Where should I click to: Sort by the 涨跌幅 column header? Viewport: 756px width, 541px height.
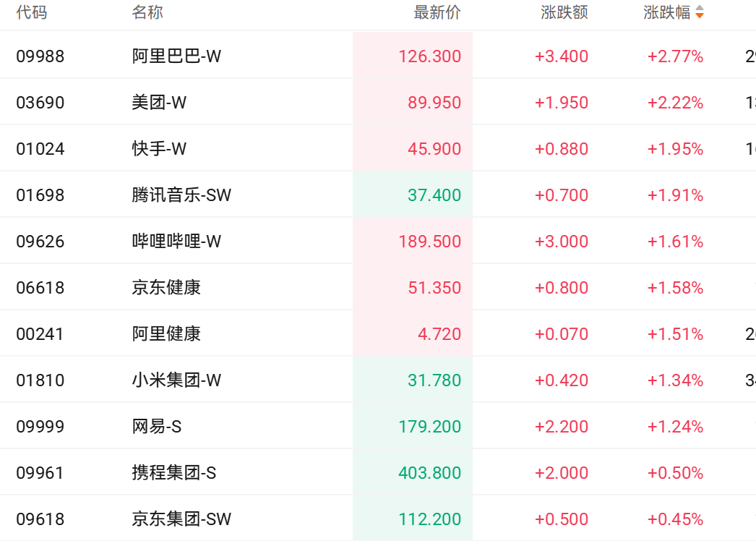click(666, 13)
